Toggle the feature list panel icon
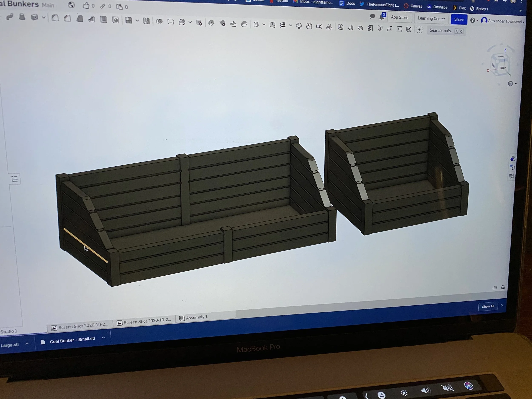Image resolution: width=532 pixels, height=399 pixels. [x=14, y=179]
